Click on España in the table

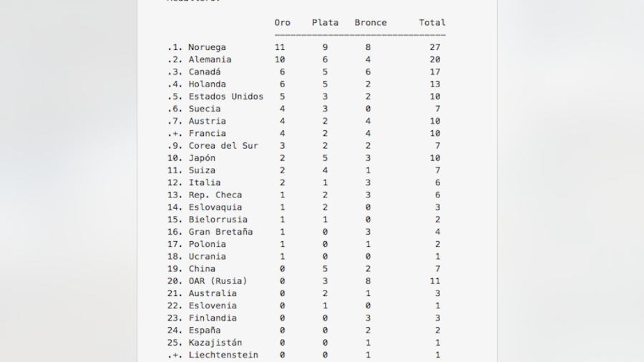(205, 331)
